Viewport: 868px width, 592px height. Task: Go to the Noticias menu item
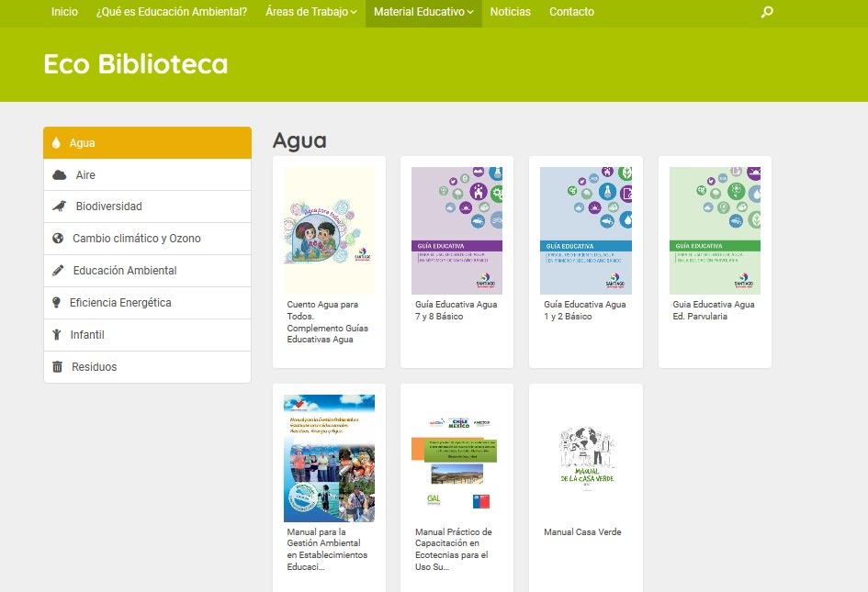(510, 12)
